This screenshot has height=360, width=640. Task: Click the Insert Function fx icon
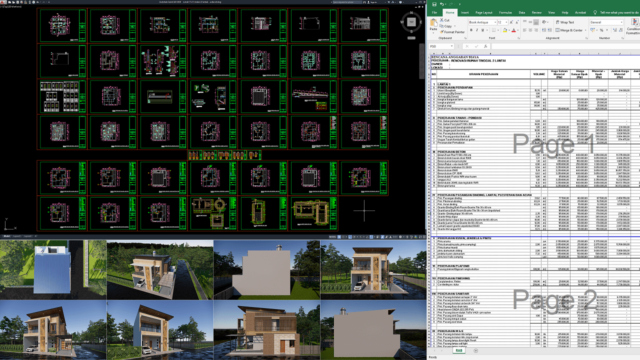(x=486, y=47)
